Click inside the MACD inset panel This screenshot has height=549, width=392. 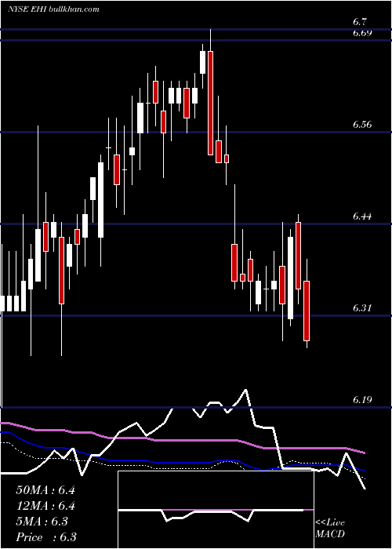pos(216,510)
